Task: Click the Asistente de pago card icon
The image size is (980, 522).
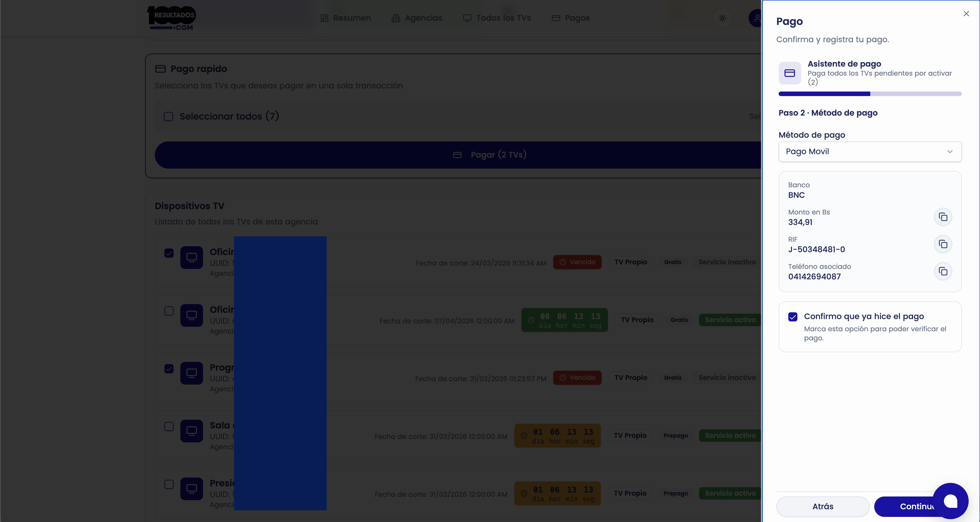Action: point(789,73)
